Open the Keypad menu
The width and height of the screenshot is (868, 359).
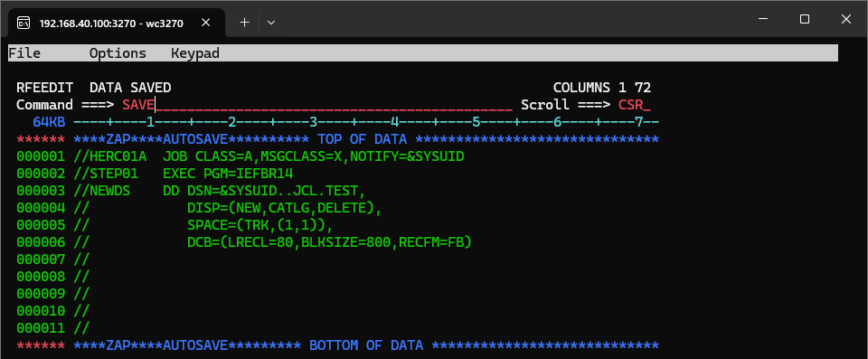click(x=195, y=53)
